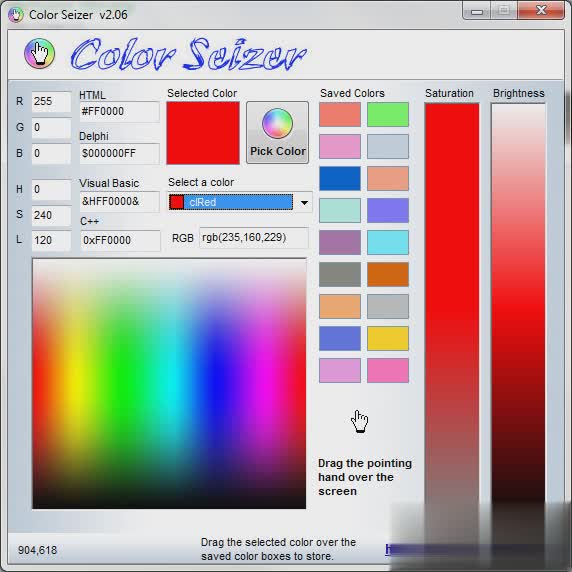Select the pink saved color in second row
The width and height of the screenshot is (572, 572).
coord(340,147)
